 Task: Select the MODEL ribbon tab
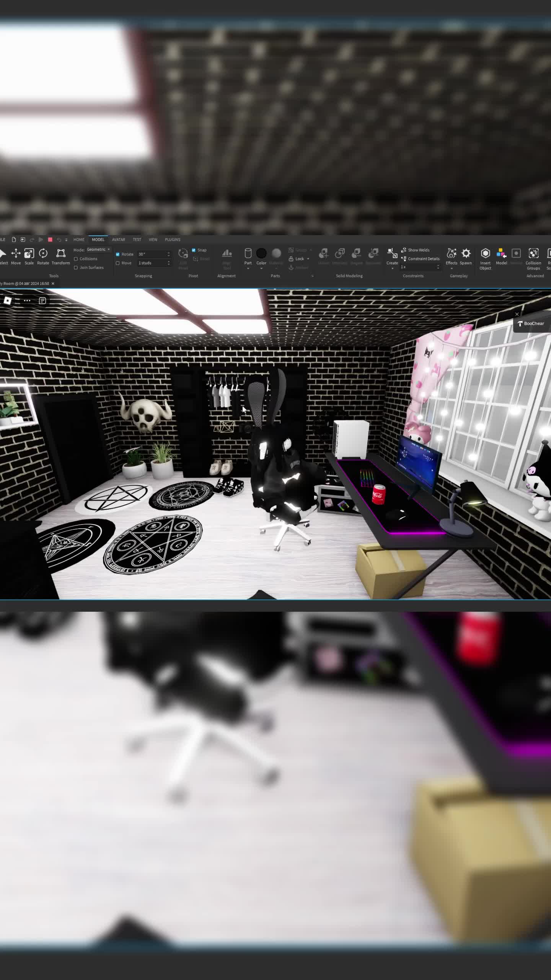point(98,240)
